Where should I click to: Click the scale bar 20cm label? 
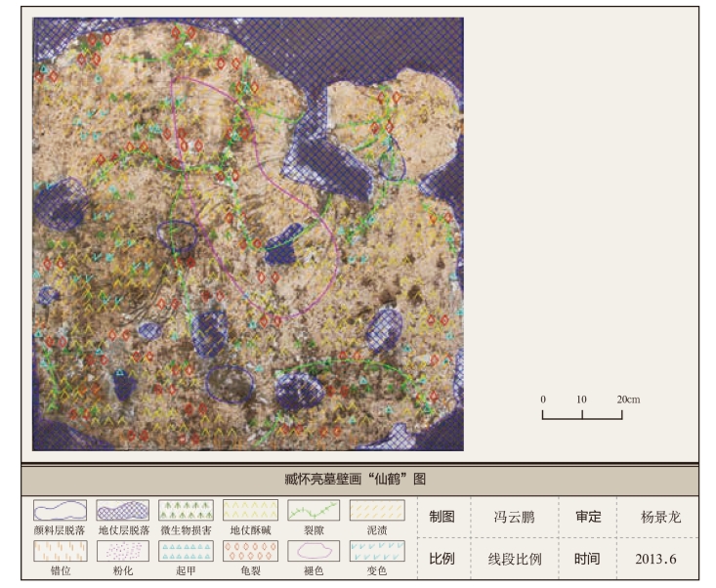pyautogui.click(x=628, y=399)
